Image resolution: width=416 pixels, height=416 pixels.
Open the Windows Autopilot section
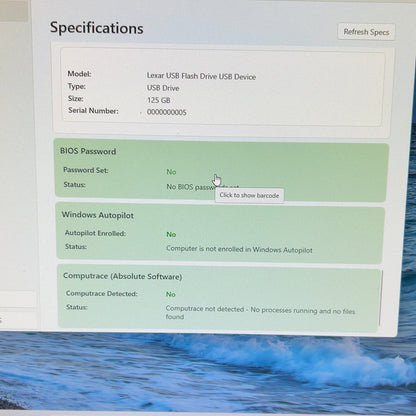[97, 215]
